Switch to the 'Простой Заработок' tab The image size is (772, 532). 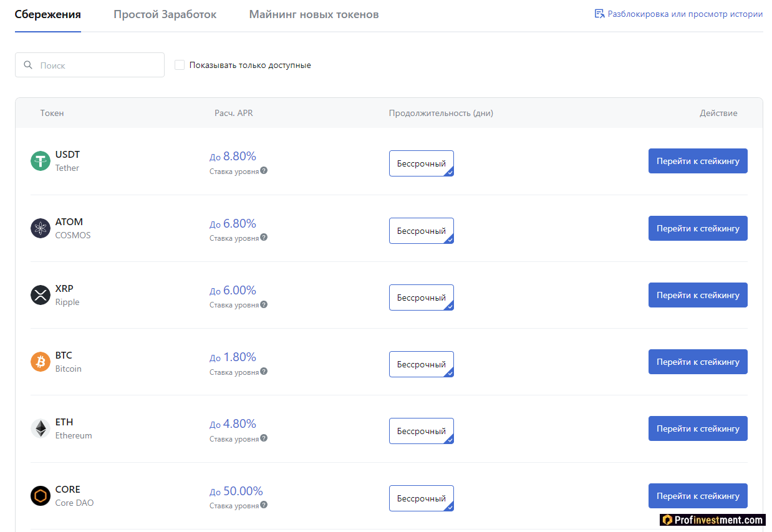click(165, 14)
